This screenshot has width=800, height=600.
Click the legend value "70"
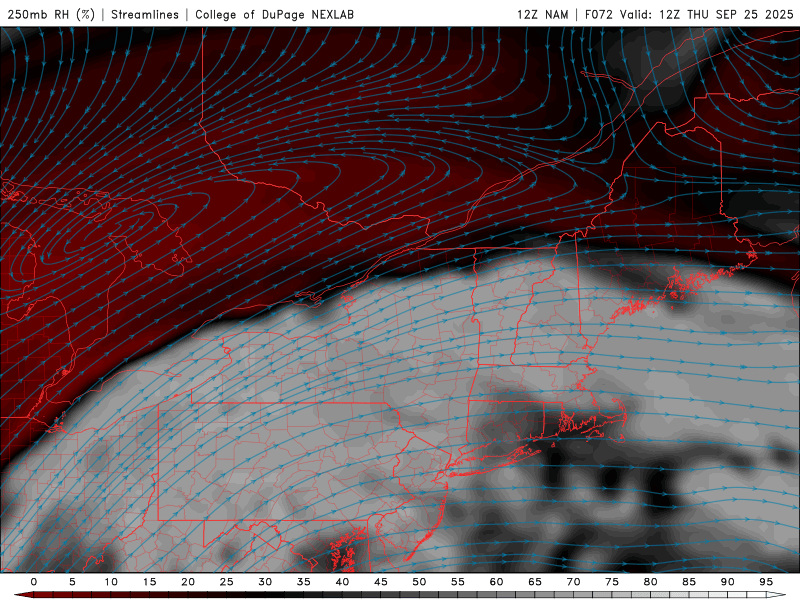(x=573, y=582)
